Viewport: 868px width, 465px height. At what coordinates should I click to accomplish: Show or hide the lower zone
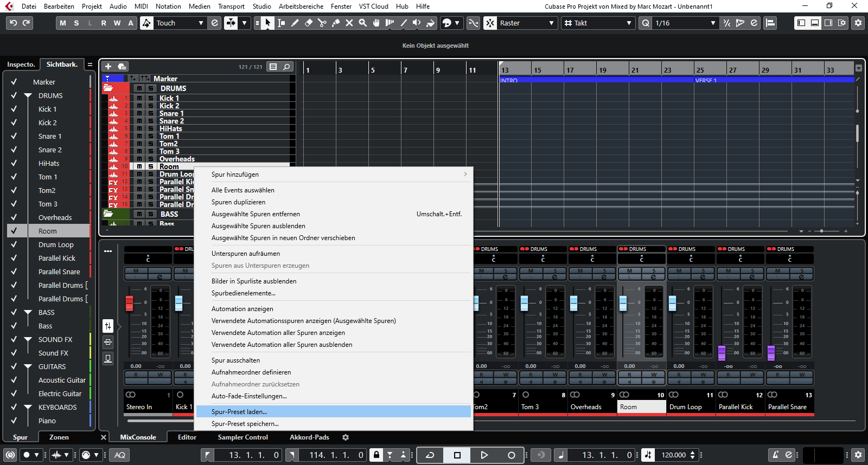pos(815,23)
